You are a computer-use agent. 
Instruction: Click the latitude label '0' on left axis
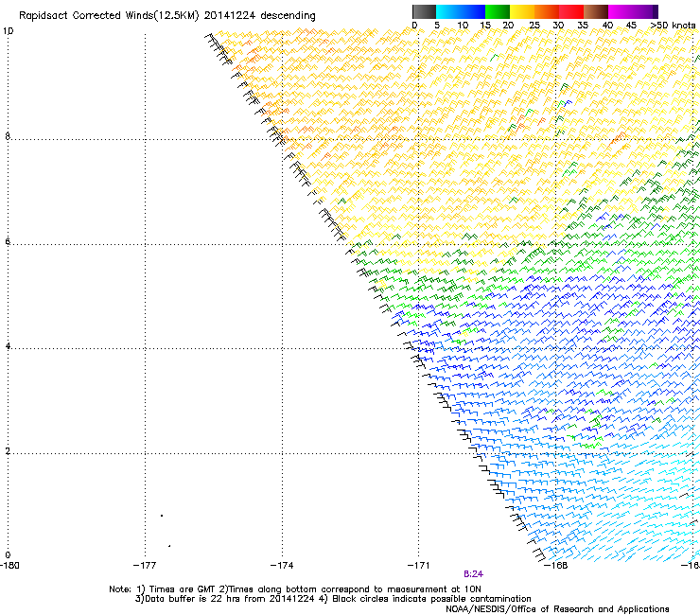tap(8, 555)
